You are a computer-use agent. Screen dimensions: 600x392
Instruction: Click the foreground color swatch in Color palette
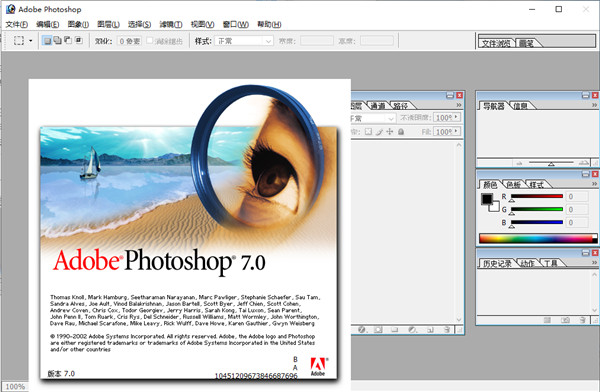[x=487, y=199]
